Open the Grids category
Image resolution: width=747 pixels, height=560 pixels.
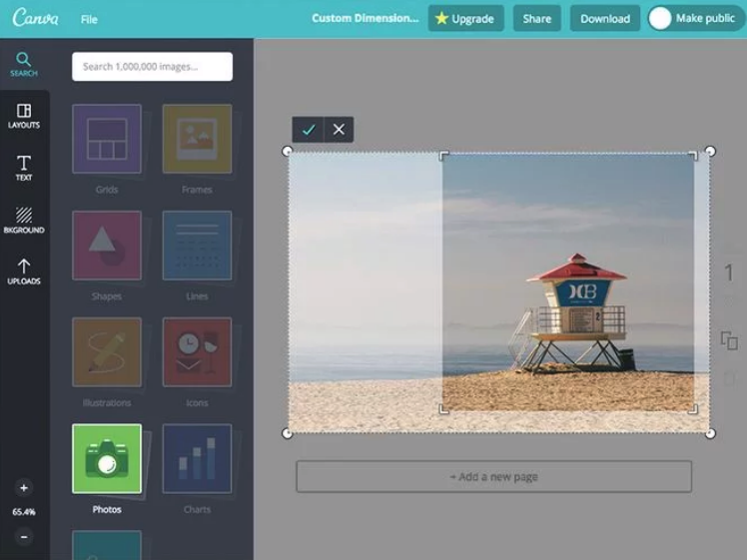point(107,140)
